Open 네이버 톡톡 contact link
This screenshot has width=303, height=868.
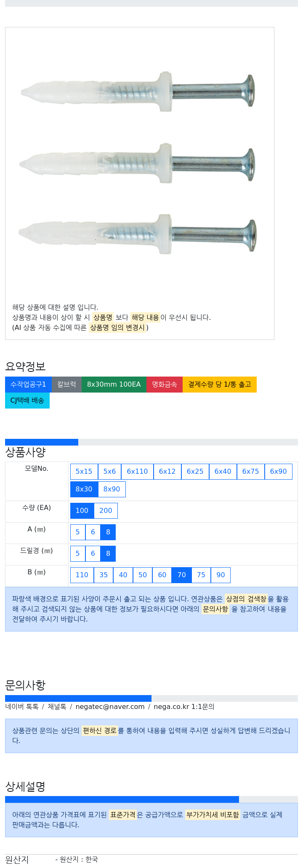[x=22, y=707]
